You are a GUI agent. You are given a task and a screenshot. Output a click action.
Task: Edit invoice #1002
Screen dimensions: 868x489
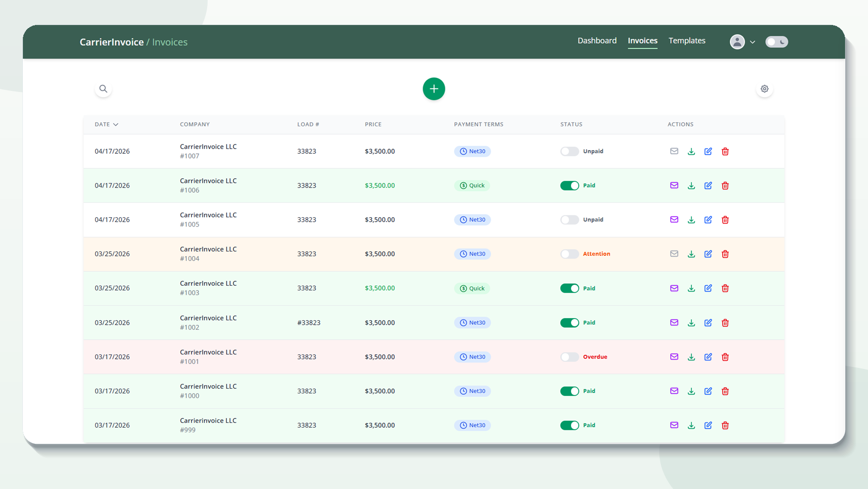[708, 323]
